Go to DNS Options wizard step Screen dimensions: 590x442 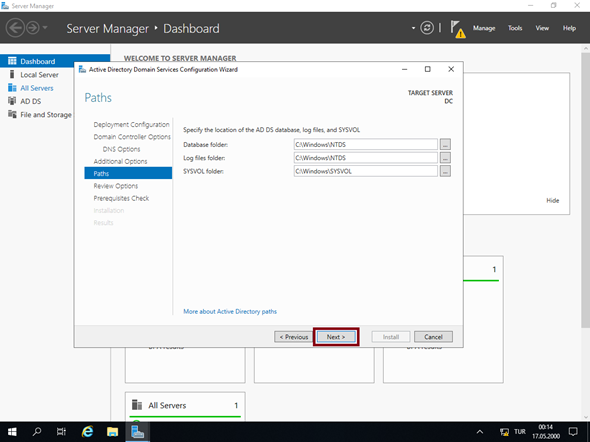pos(121,149)
